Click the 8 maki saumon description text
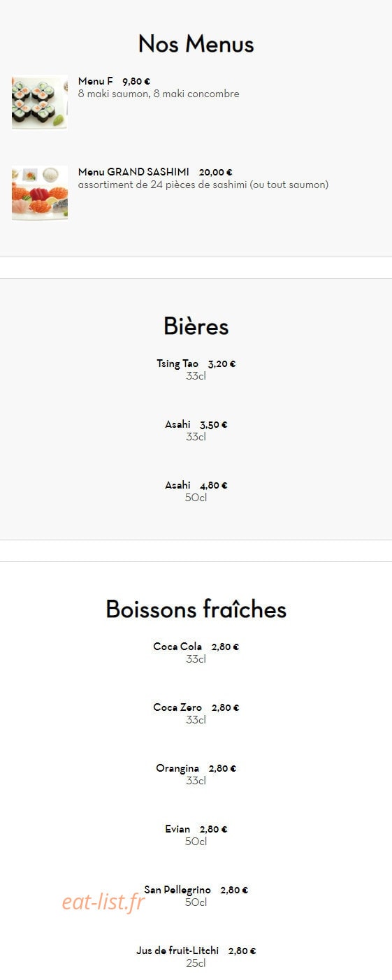Image resolution: width=392 pixels, height=980 pixels. click(x=159, y=94)
